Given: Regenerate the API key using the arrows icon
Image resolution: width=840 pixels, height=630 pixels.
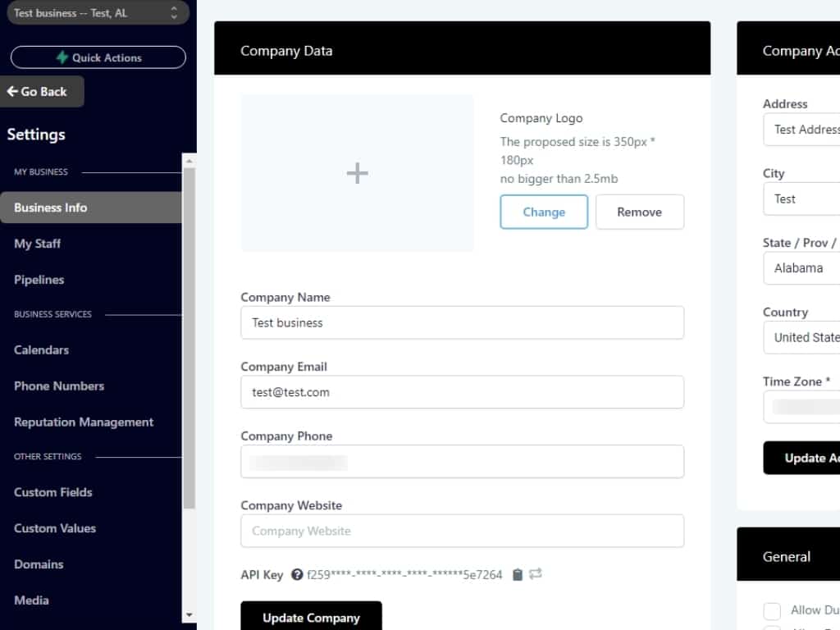Looking at the screenshot, I should coord(536,574).
